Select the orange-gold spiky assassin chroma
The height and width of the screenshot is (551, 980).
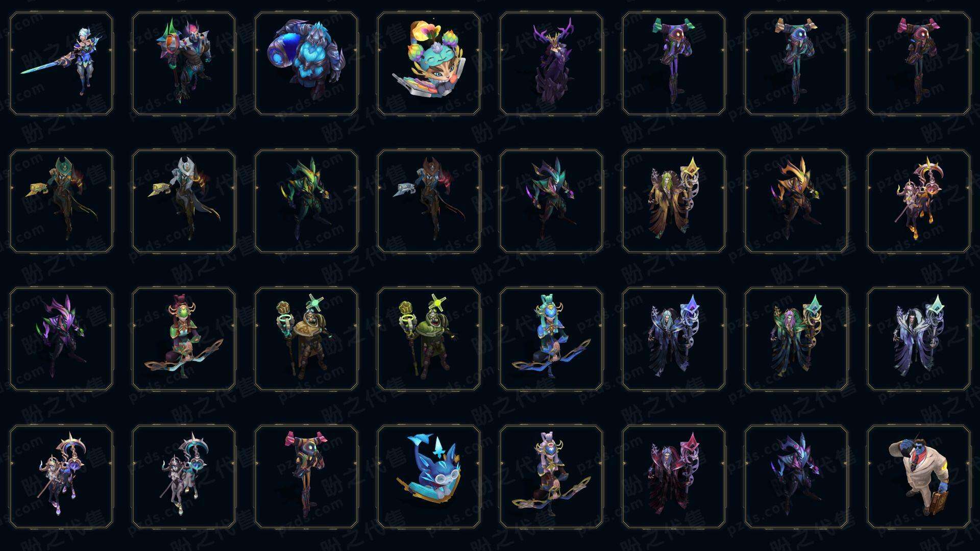796,201
